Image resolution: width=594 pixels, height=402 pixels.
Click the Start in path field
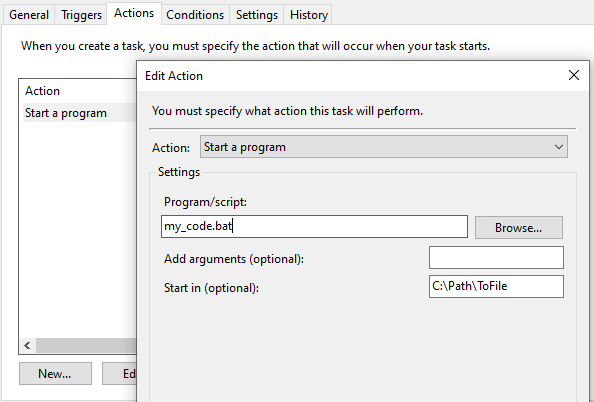tap(496, 286)
